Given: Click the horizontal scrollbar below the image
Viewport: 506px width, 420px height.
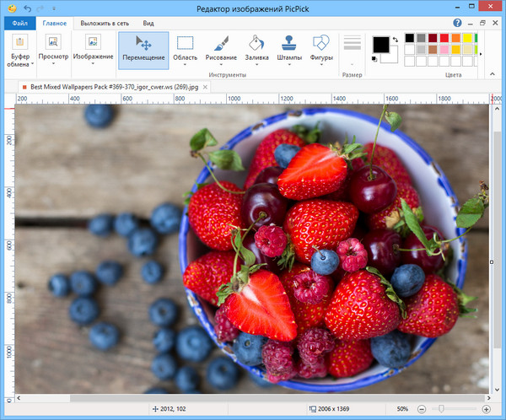Looking at the screenshot, I should pos(253,398).
